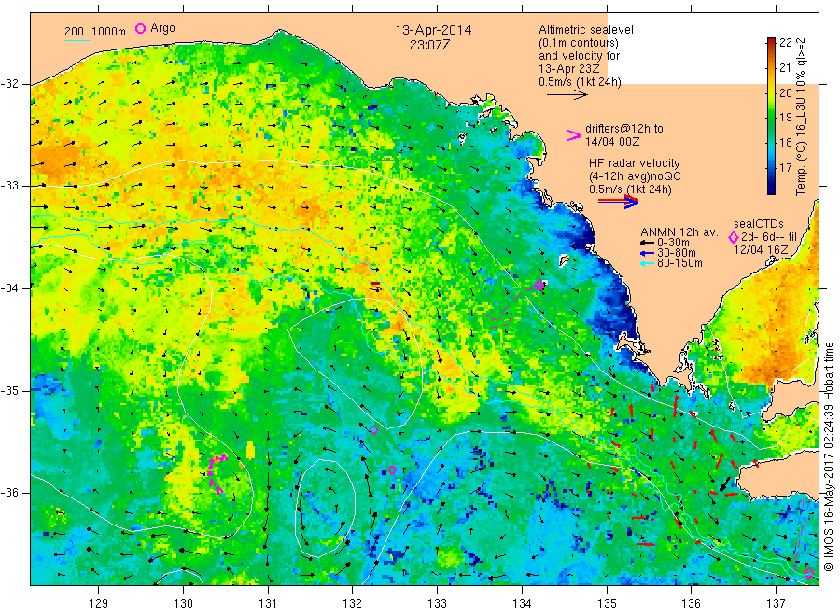Screen dimensions: 840x616
Task: Click the black altimetric velocity scale arrow
Action: tap(567, 95)
